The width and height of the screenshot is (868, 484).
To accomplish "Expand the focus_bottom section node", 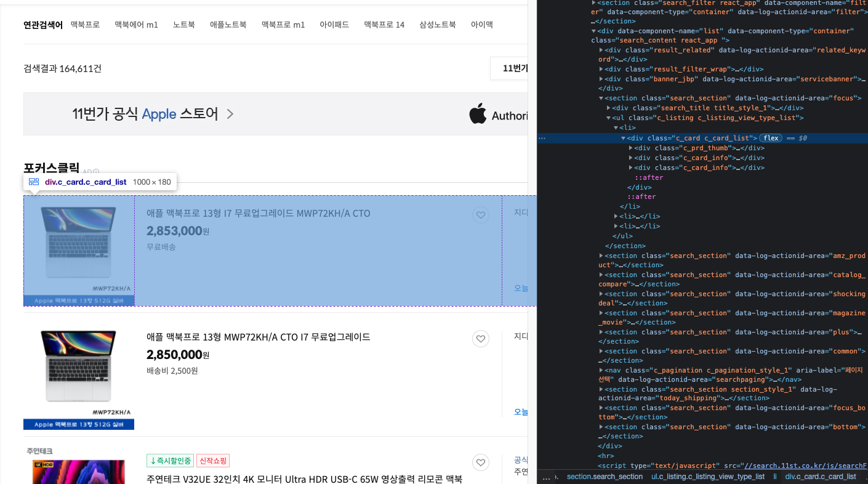I will pyautogui.click(x=601, y=408).
